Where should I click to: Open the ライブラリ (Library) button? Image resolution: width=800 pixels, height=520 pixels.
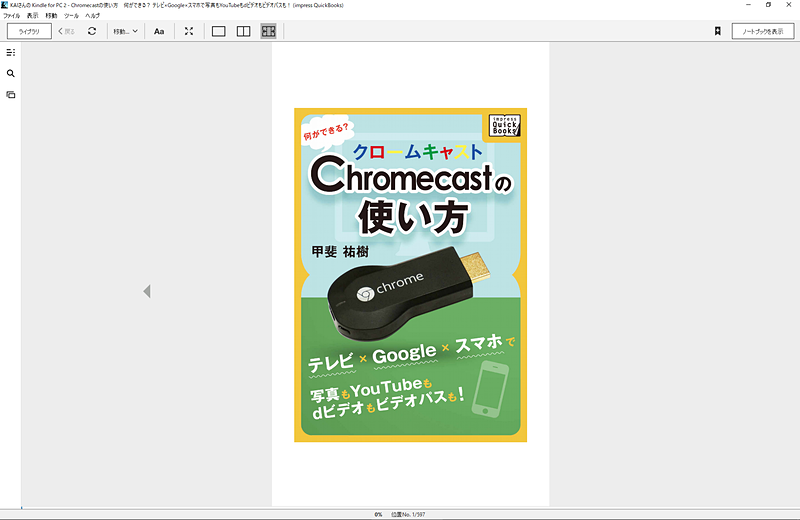click(29, 31)
